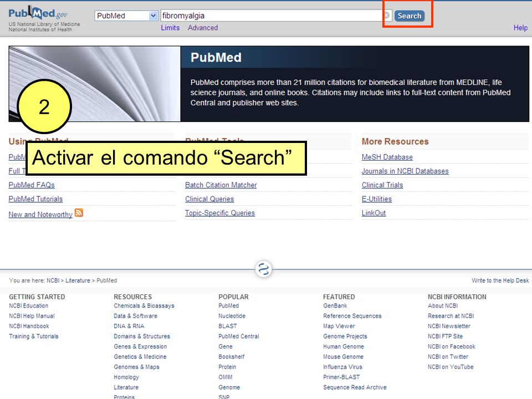Open Journals in NCBI Databases

click(x=405, y=171)
